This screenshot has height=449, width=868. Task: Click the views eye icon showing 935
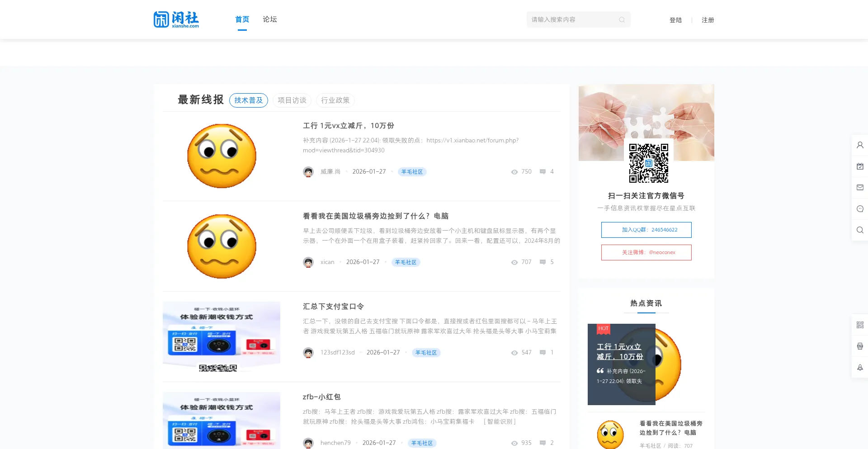pos(514,443)
